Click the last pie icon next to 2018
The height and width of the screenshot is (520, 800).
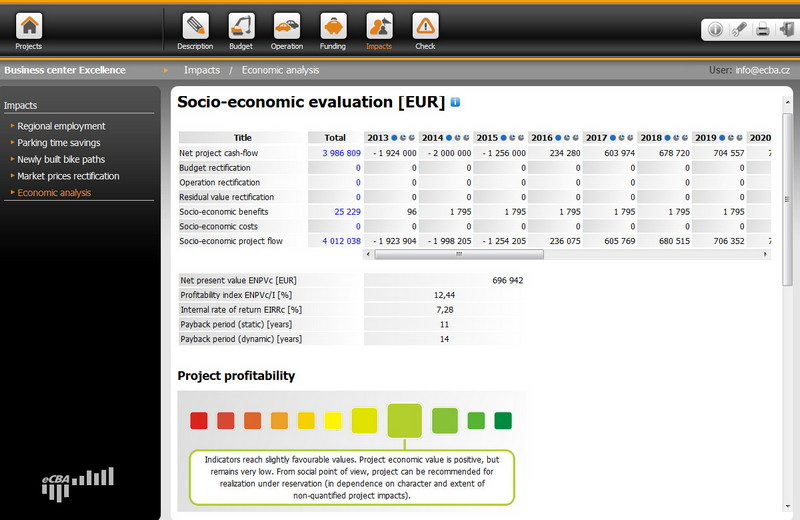pos(685,138)
